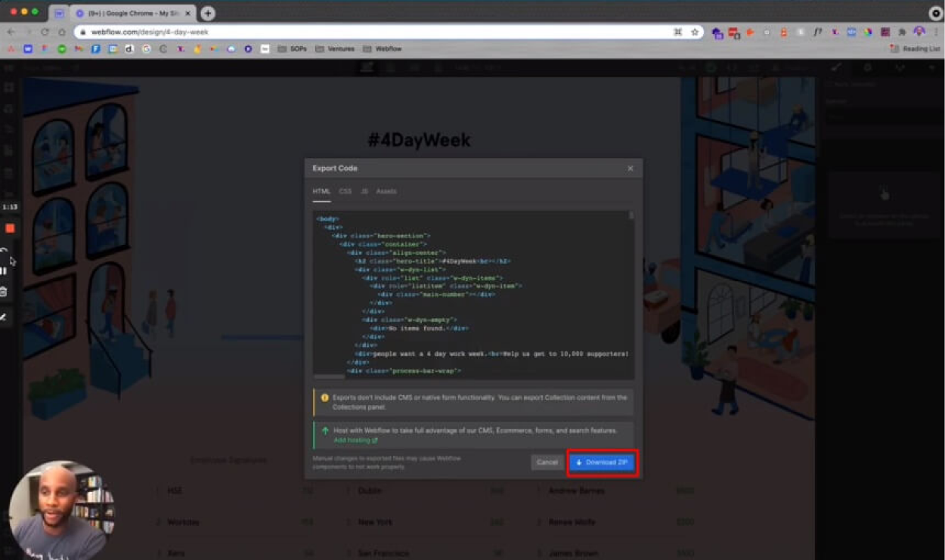
Task: Open the blue W bookmark
Action: click(28, 49)
